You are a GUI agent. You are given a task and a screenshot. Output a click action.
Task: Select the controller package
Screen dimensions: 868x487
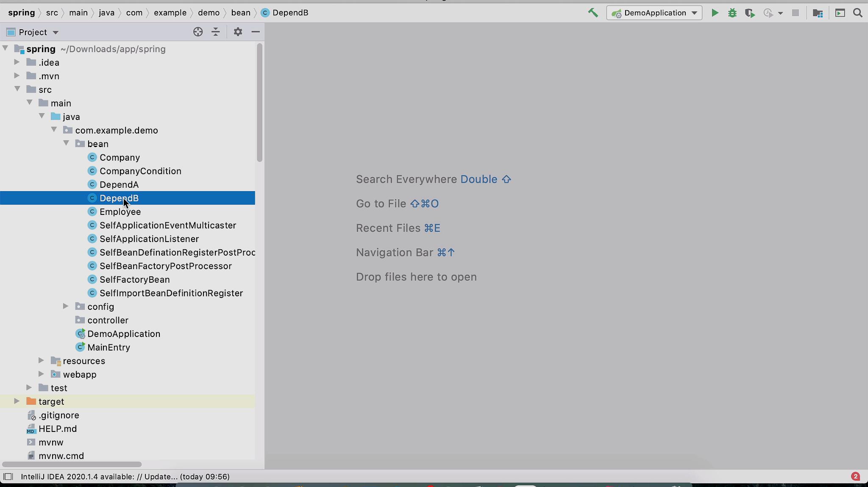(x=108, y=320)
